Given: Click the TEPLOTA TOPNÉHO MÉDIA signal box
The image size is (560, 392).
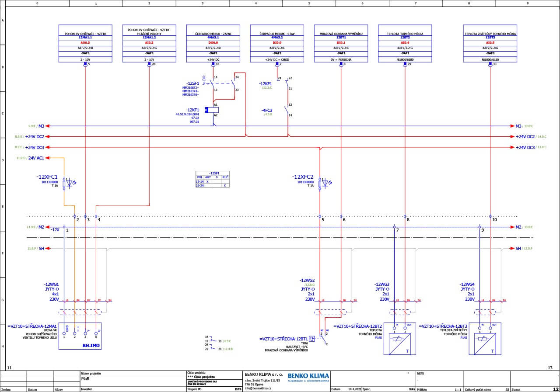Looking at the screenshot, I should click(x=405, y=44).
